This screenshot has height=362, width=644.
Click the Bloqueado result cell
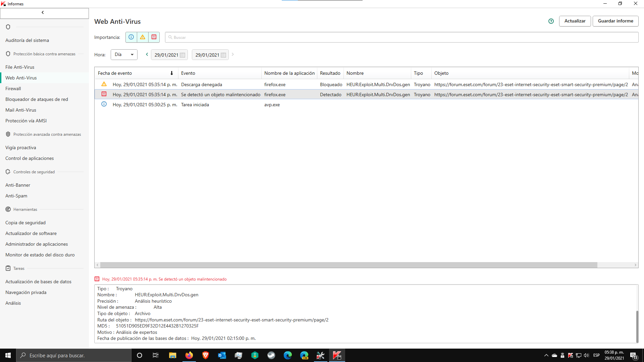click(x=331, y=84)
